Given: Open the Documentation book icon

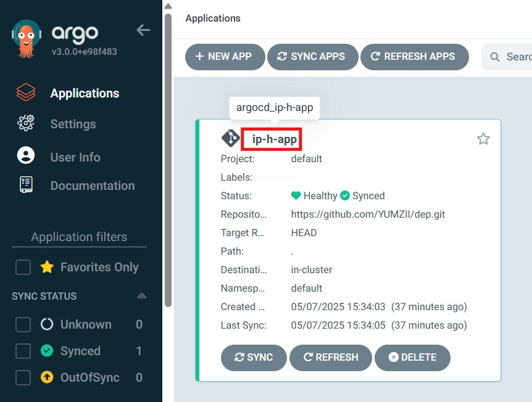Looking at the screenshot, I should 26,185.
